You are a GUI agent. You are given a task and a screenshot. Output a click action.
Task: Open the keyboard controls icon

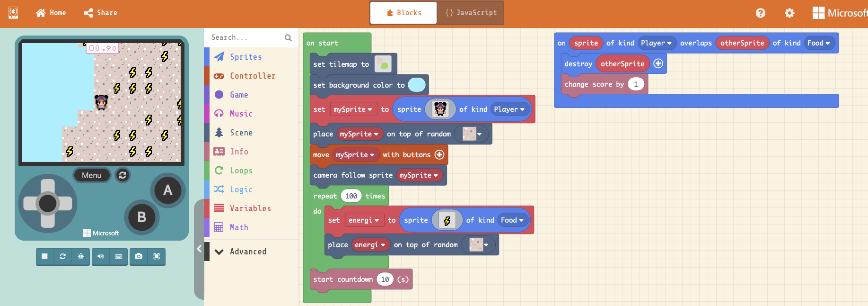tap(119, 256)
